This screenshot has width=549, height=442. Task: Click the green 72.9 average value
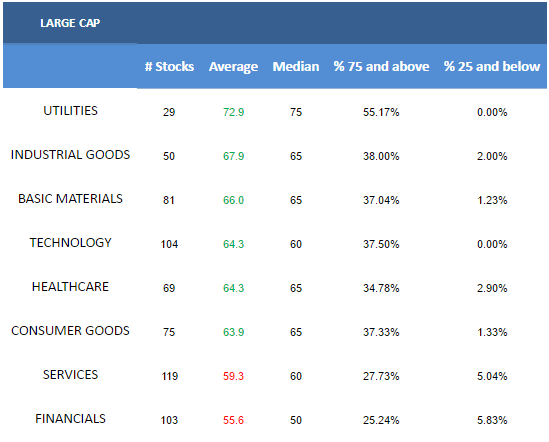tap(234, 112)
